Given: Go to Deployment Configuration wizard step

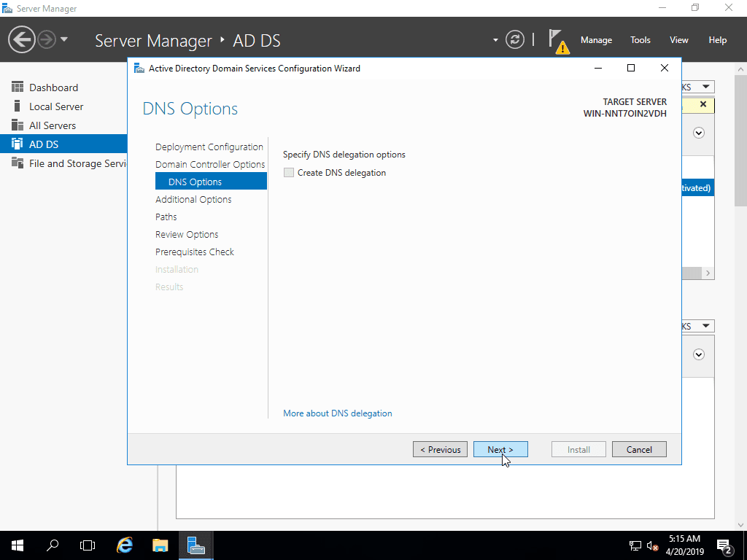Looking at the screenshot, I should [209, 147].
